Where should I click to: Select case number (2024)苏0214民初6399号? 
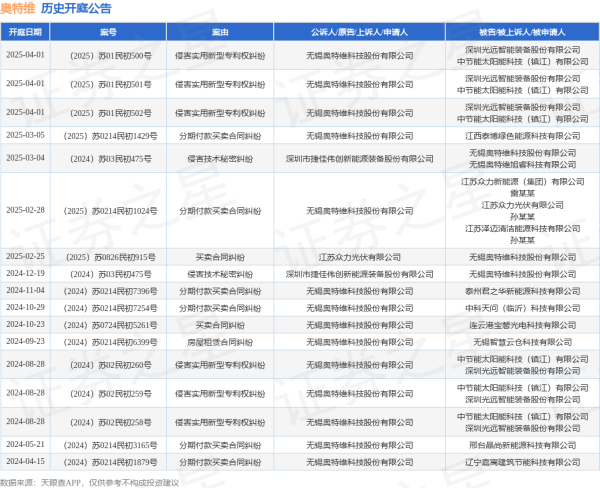tap(110, 342)
